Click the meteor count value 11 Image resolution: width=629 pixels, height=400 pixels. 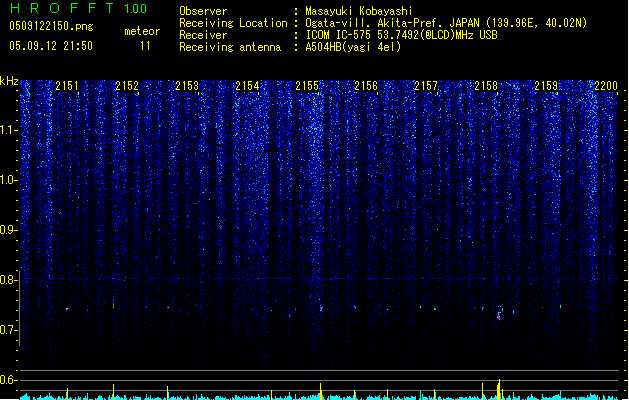(145, 46)
